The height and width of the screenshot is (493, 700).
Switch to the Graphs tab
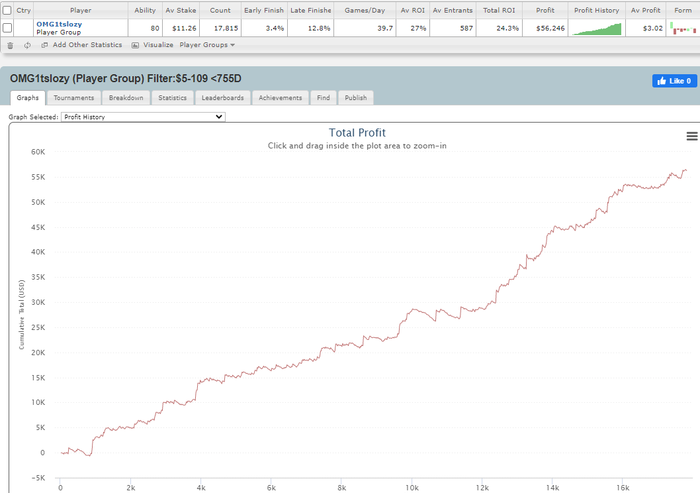(x=28, y=98)
